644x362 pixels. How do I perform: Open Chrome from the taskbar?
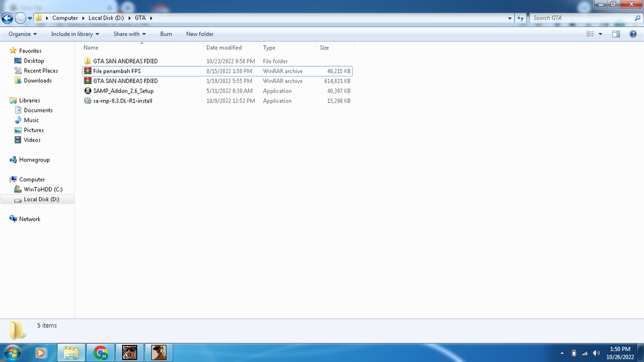point(100,353)
